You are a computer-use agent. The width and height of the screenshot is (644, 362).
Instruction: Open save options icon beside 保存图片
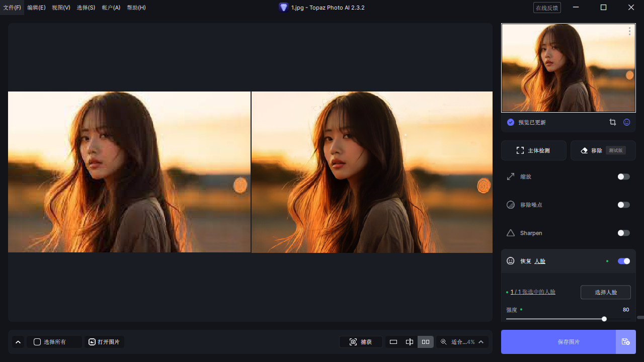pos(626,342)
